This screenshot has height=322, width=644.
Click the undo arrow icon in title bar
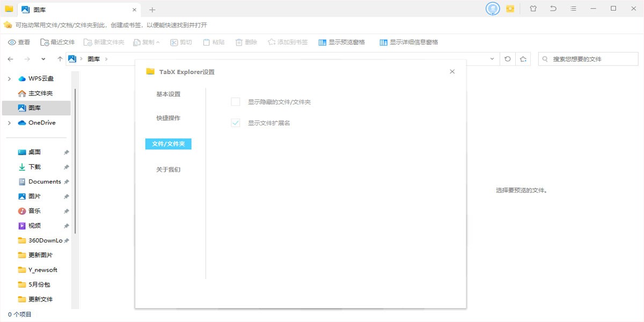point(553,9)
